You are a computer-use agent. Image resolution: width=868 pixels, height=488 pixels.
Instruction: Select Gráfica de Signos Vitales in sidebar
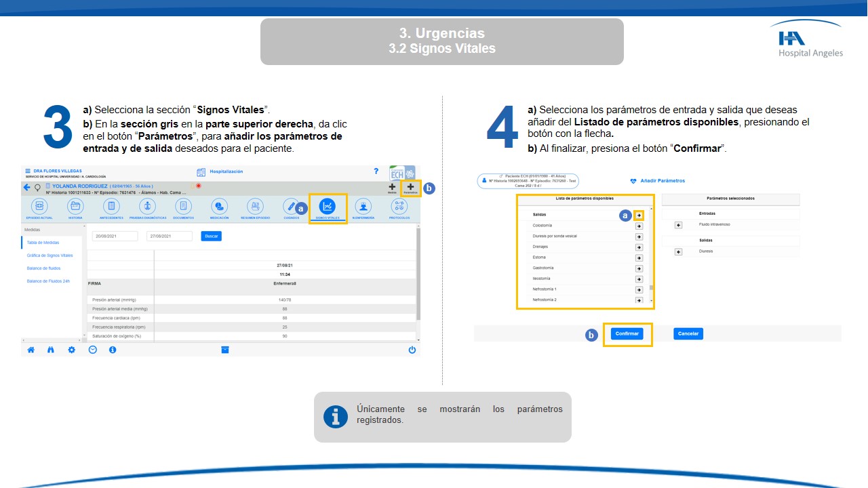50,256
